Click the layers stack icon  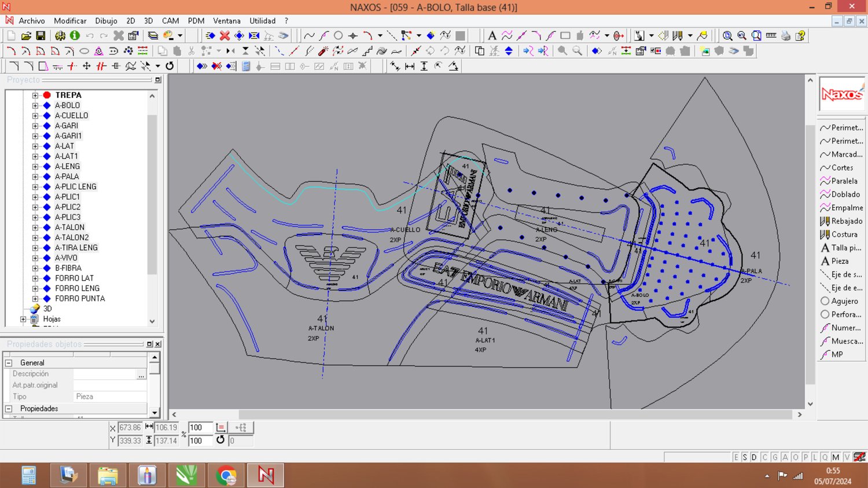[153, 35]
